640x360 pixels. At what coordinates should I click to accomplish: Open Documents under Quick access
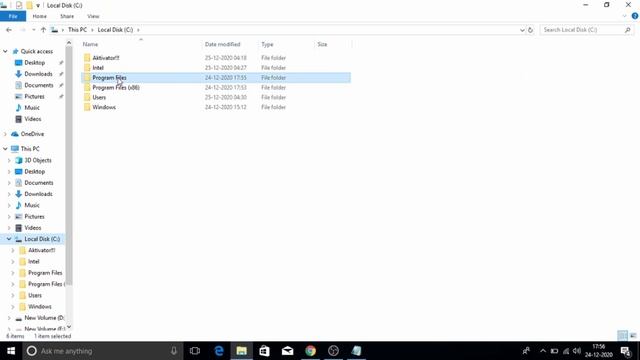[x=39, y=85]
